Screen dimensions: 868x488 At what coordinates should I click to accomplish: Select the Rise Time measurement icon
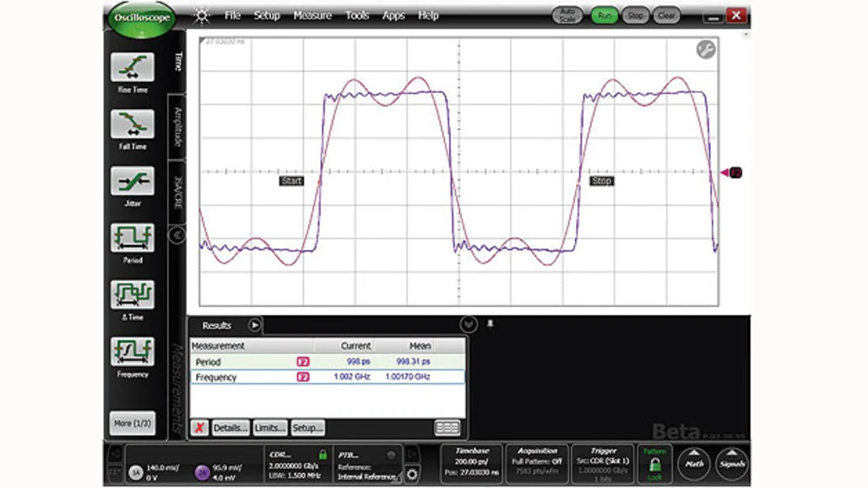(x=132, y=68)
